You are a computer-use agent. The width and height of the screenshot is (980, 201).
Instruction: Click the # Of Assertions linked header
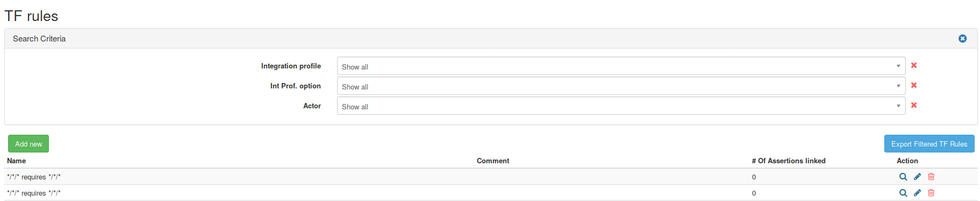coord(789,161)
